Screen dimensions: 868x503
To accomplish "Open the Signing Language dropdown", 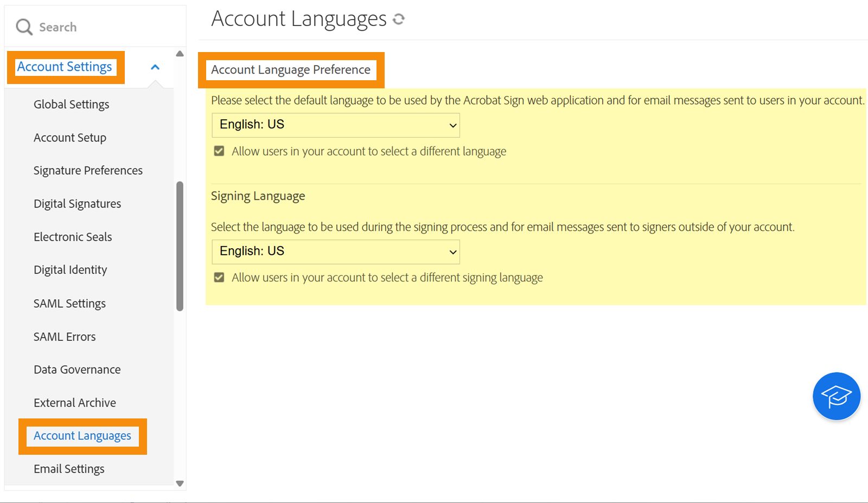I will [336, 251].
